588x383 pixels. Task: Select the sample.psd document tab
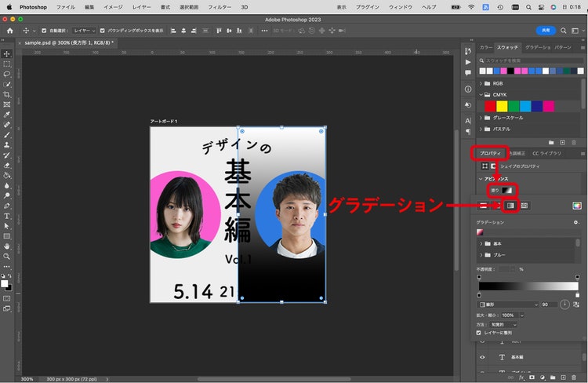69,43
